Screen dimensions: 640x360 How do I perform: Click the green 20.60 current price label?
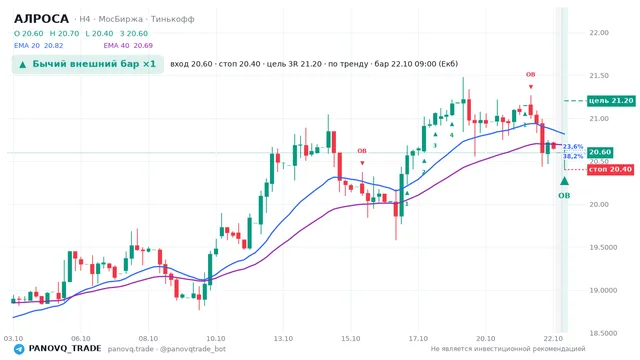coord(600,152)
